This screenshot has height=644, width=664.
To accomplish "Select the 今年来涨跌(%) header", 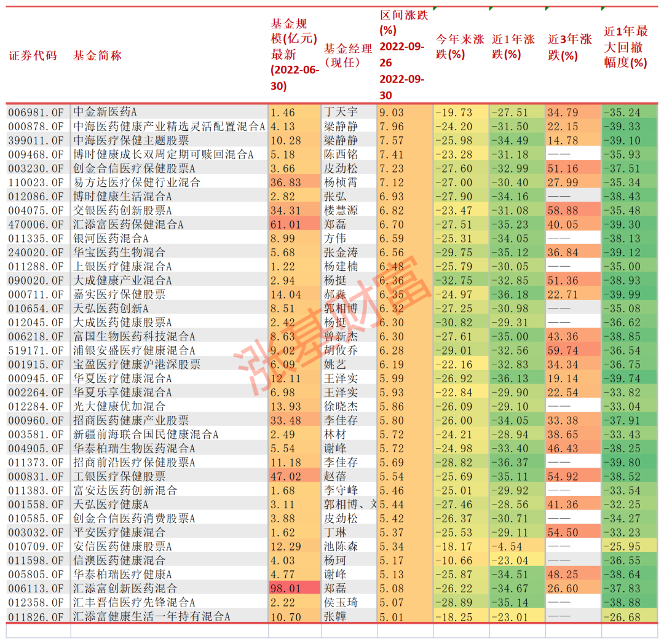I will tap(460, 47).
